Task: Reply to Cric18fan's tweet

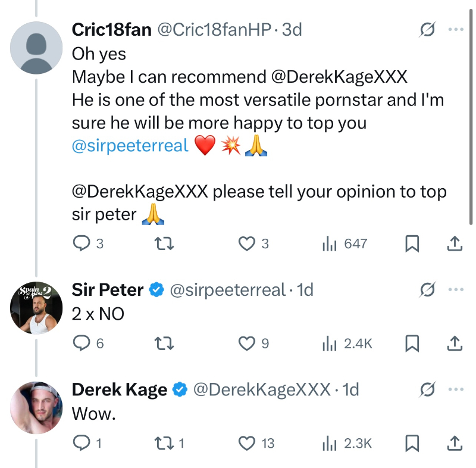Action: click(x=81, y=244)
